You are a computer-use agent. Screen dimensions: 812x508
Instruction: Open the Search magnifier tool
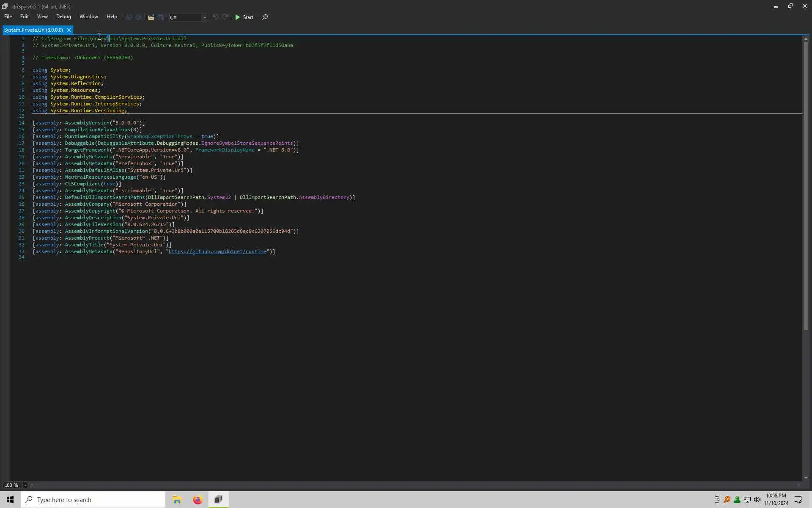[265, 17]
